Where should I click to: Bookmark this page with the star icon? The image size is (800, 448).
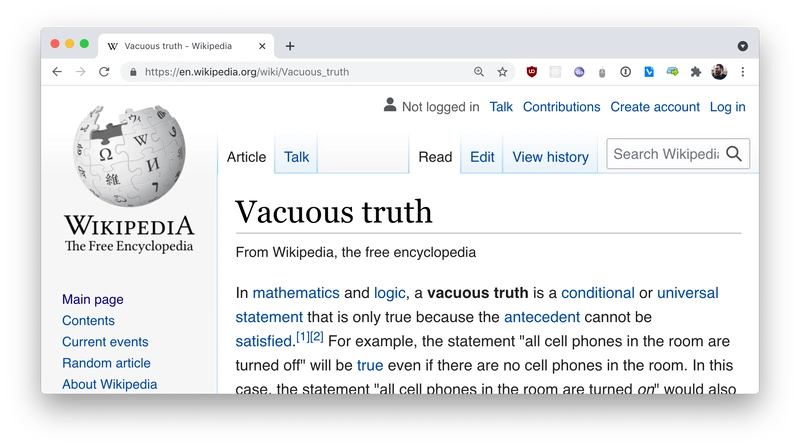pyautogui.click(x=503, y=72)
